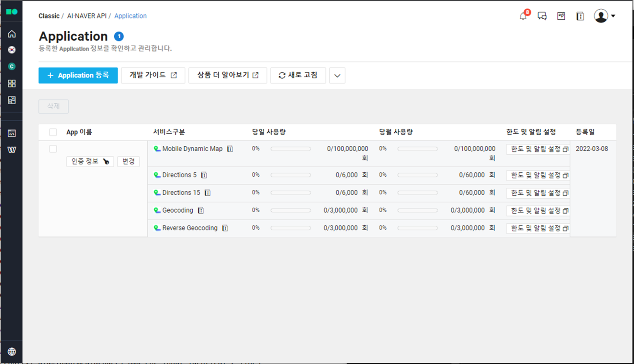This screenshot has height=364, width=634.
Task: Click the home icon in sidebar
Action: pyautogui.click(x=12, y=34)
